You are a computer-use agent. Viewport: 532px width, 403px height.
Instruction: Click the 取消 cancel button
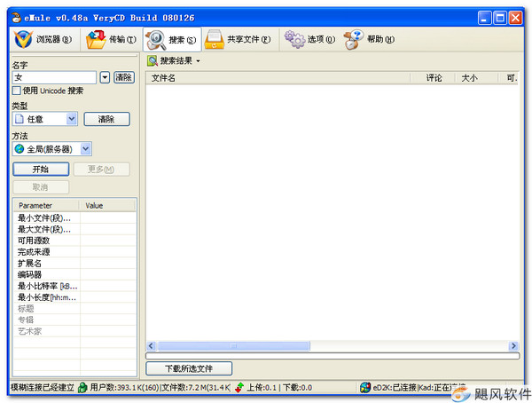[x=41, y=187]
